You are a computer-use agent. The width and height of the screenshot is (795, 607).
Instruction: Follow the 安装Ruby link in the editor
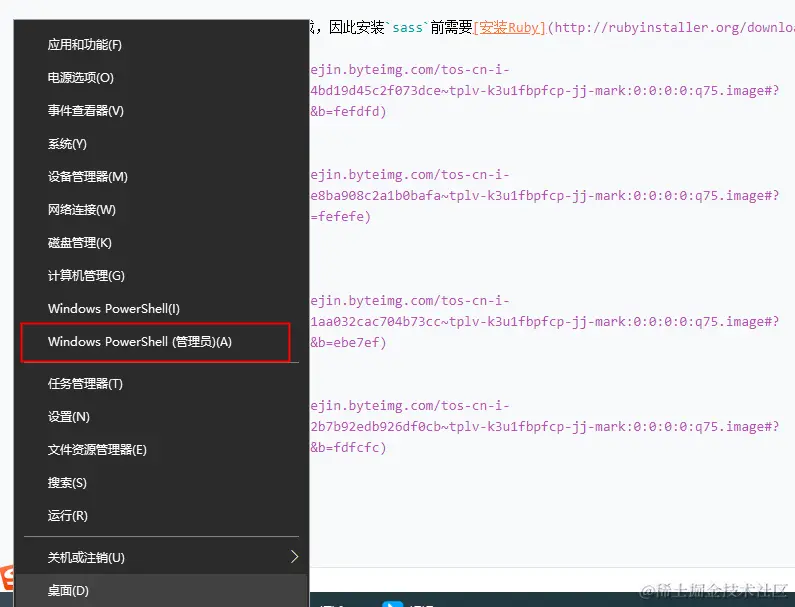[509, 27]
